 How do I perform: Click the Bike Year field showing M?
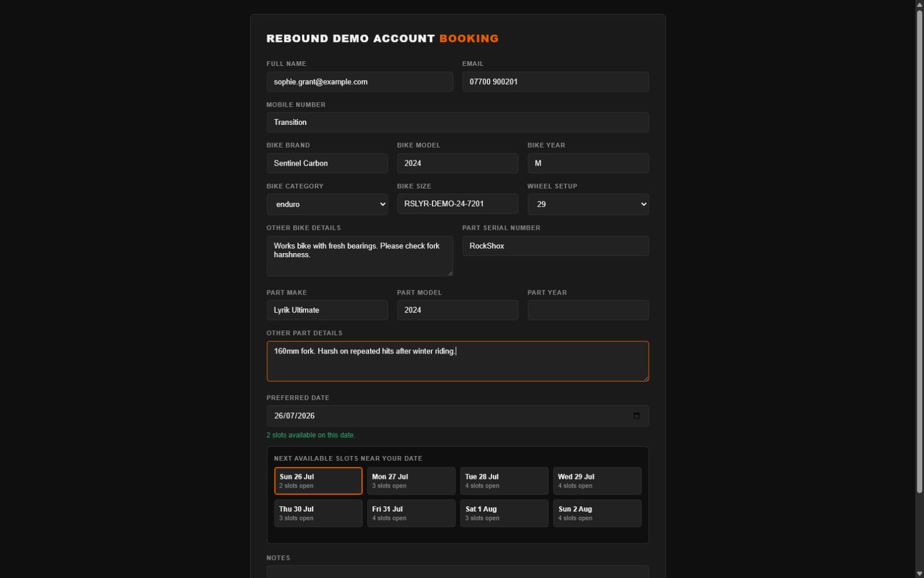click(588, 163)
